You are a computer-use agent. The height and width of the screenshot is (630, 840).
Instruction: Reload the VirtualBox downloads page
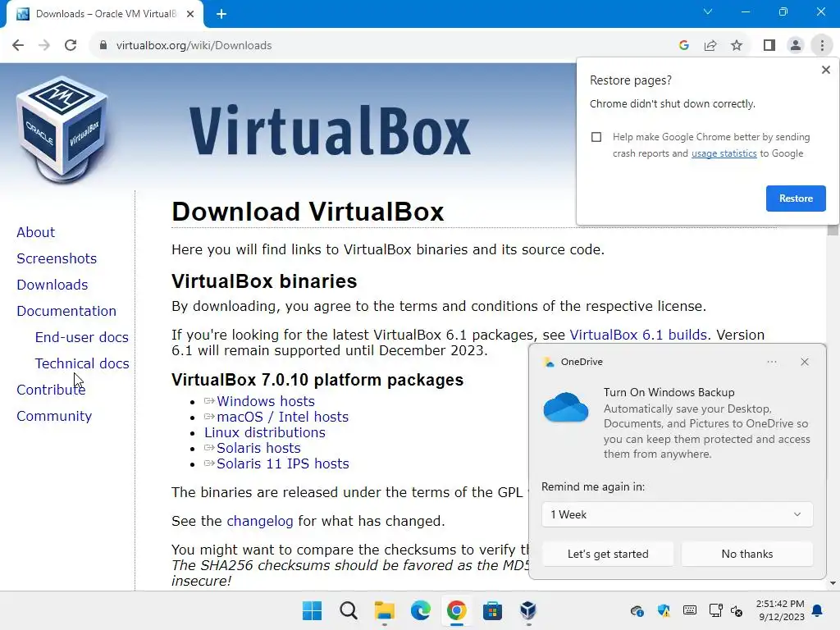[x=71, y=46]
